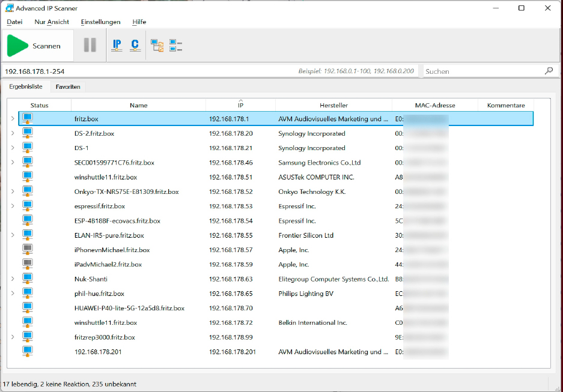Expand all results tree icon
The height and width of the screenshot is (392, 563).
coord(157,46)
